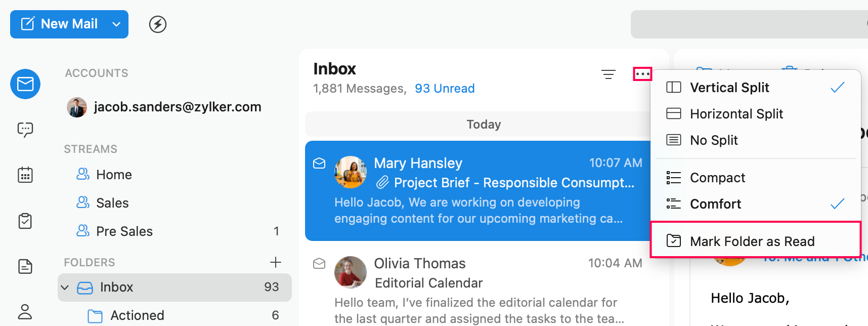Click the Mark Folder as Read icon

click(674, 240)
